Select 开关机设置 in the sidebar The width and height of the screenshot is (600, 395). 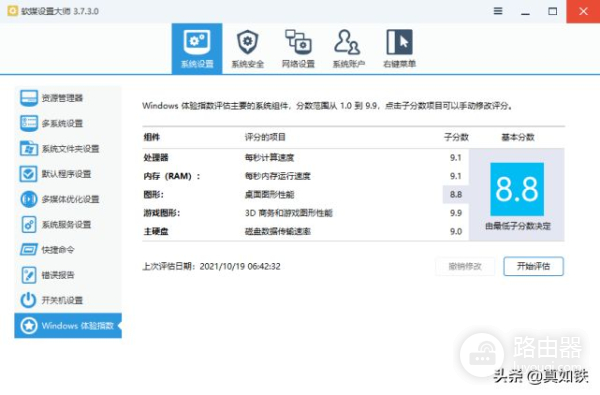pos(68,300)
